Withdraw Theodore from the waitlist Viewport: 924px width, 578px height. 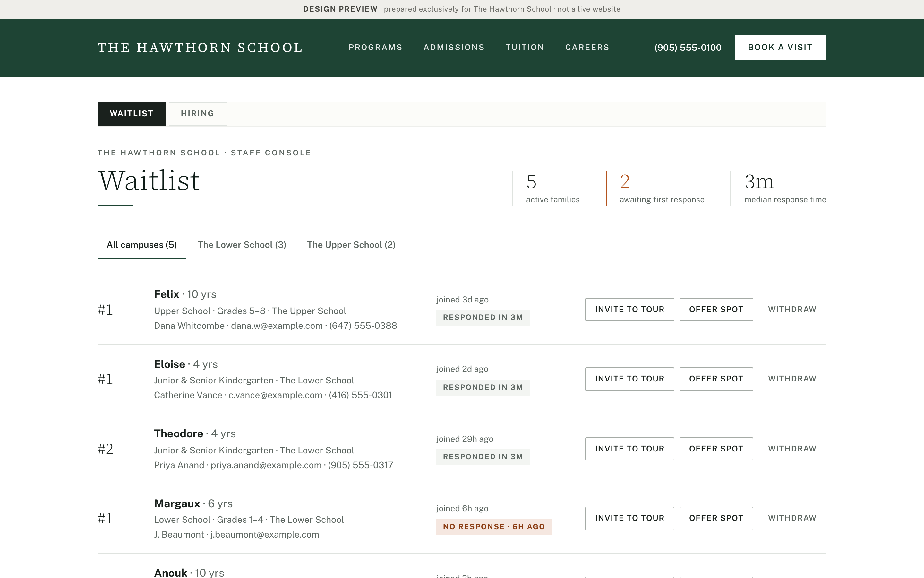792,449
